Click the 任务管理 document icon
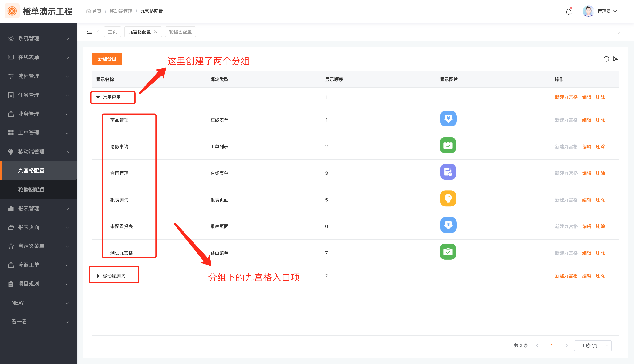The width and height of the screenshot is (634, 364). 11,95
